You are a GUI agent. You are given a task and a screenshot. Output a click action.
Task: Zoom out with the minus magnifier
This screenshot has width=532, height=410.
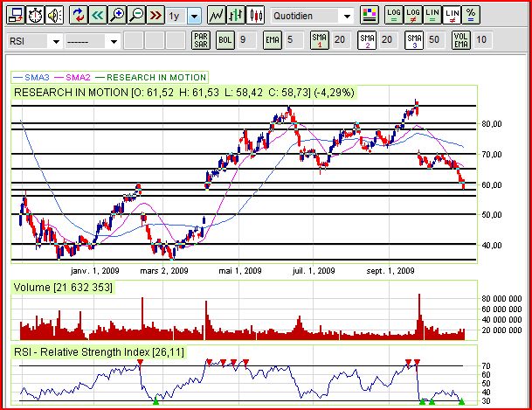(x=136, y=15)
